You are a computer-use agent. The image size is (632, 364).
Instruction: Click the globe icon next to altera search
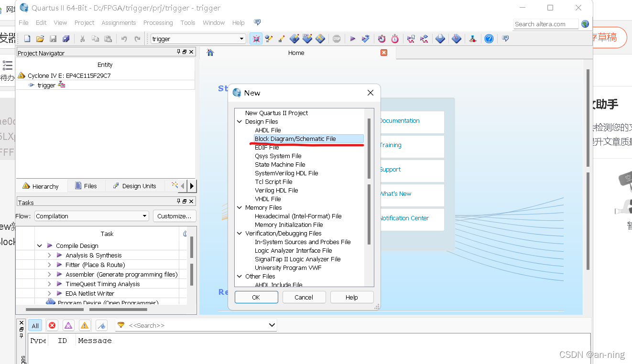click(x=585, y=24)
